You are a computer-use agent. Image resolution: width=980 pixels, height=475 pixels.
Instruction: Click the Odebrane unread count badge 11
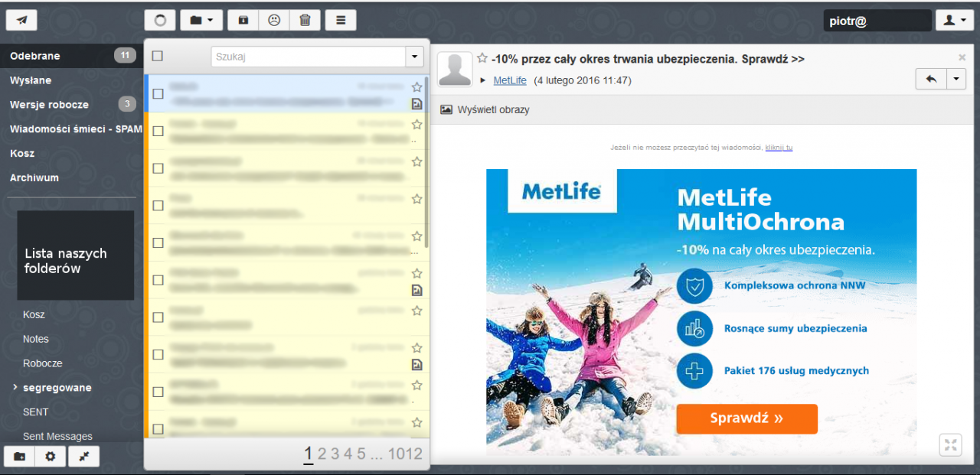click(125, 55)
